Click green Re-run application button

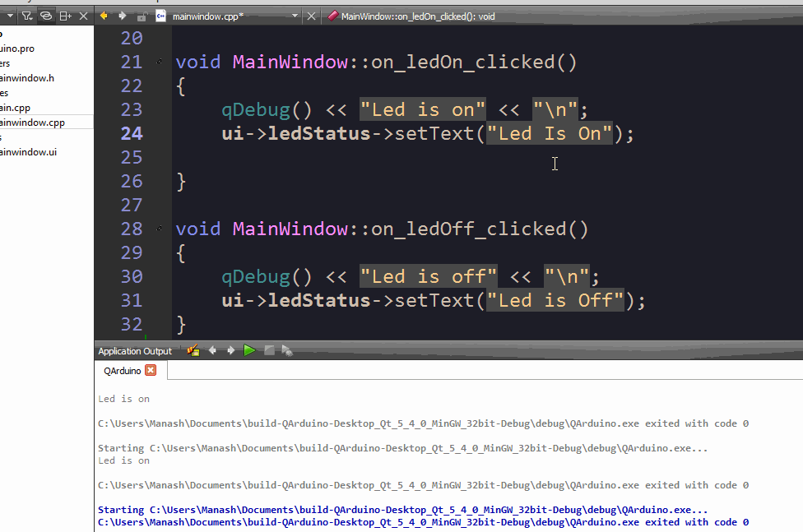pos(249,350)
